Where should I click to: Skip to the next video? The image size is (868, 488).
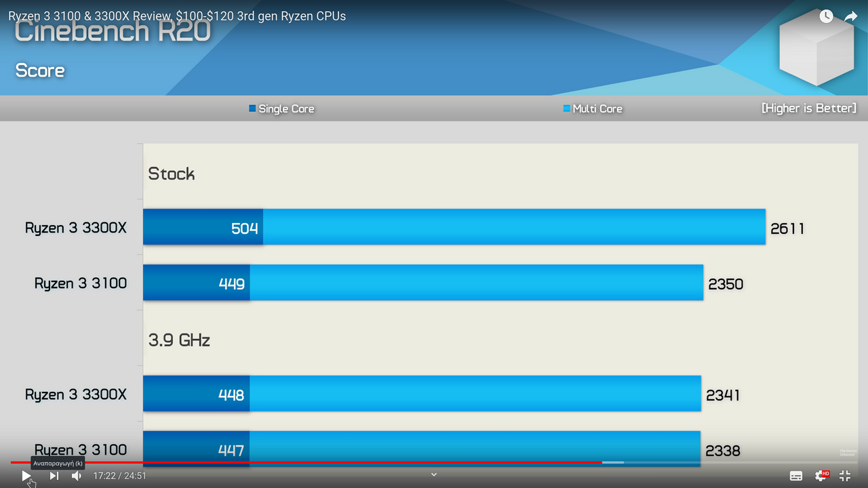point(54,476)
